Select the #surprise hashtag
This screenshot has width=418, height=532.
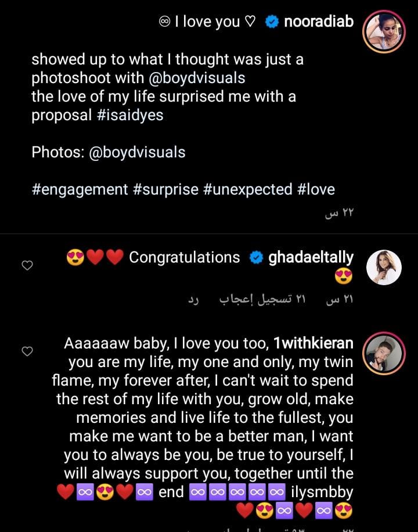tap(165, 189)
